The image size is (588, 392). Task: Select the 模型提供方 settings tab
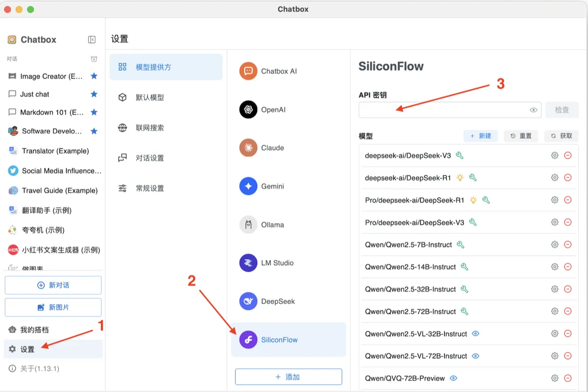tap(166, 67)
